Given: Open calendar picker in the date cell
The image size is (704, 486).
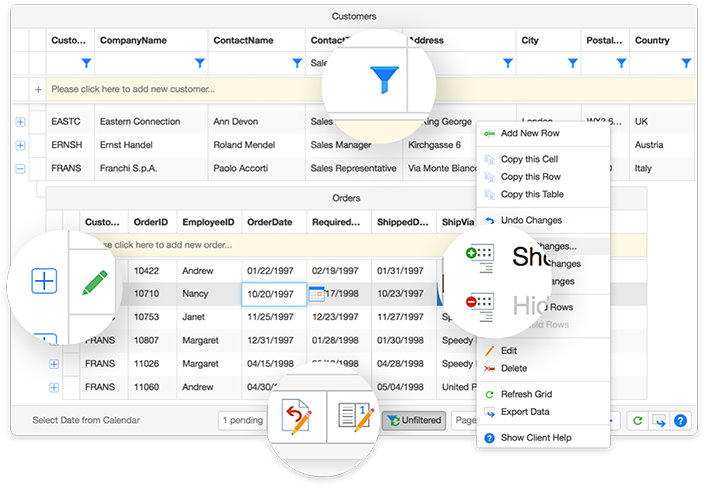Looking at the screenshot, I should [316, 294].
